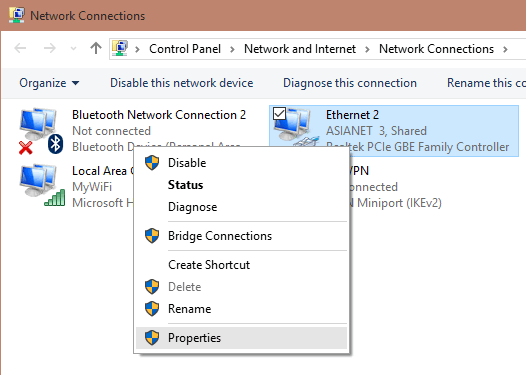Screen dimensions: 526x375
Task: Click 'ASIANET 3, Shared' status text
Action: [x=376, y=131]
